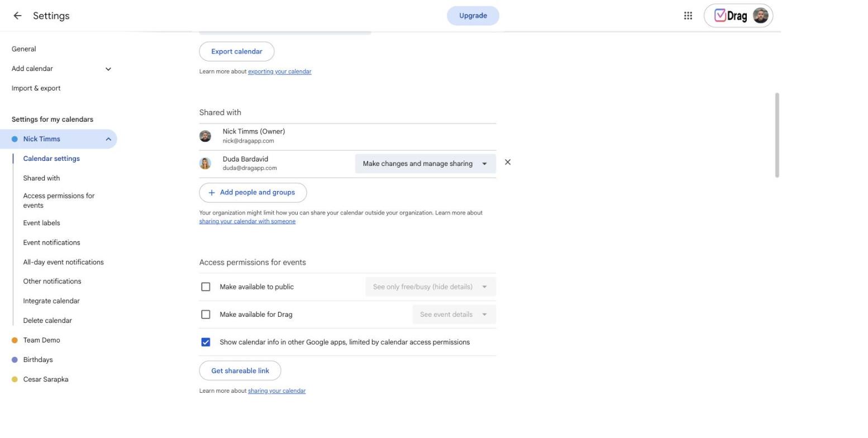Viewport: 868px width, 438px height.
Task: Jump to Shared with section in sidebar
Action: (x=41, y=178)
